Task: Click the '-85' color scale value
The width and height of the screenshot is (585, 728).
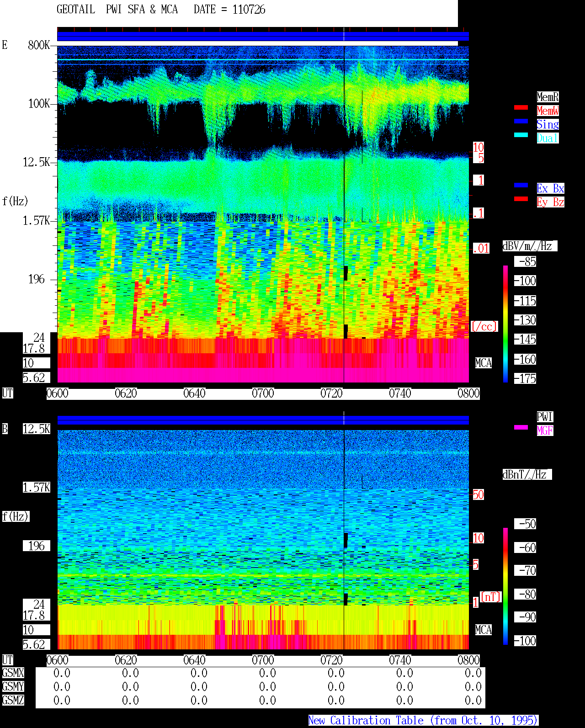Action: click(525, 261)
